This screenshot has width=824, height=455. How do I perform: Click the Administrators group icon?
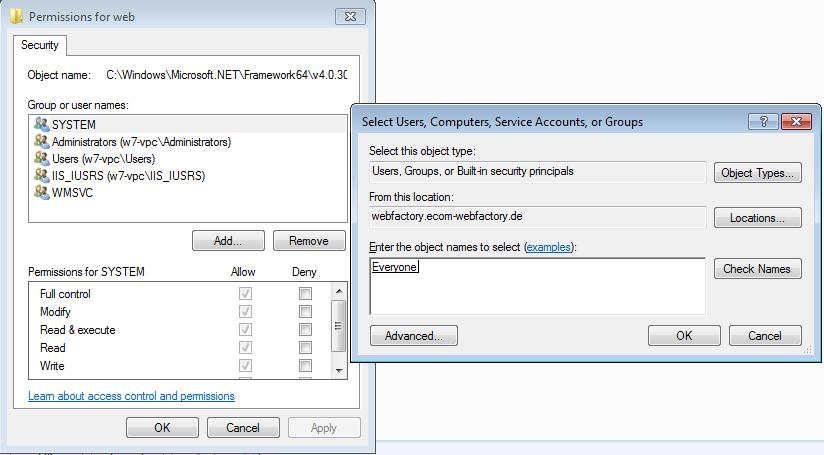pyautogui.click(x=41, y=142)
